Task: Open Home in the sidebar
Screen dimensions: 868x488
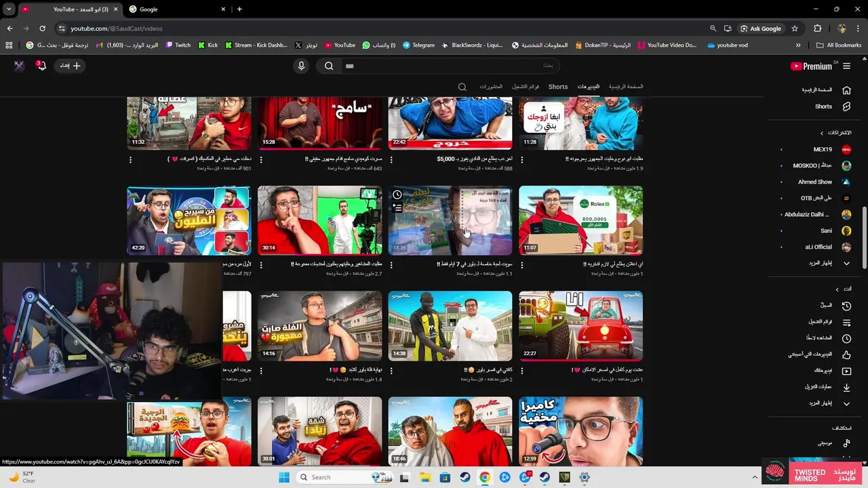Action: click(814, 90)
